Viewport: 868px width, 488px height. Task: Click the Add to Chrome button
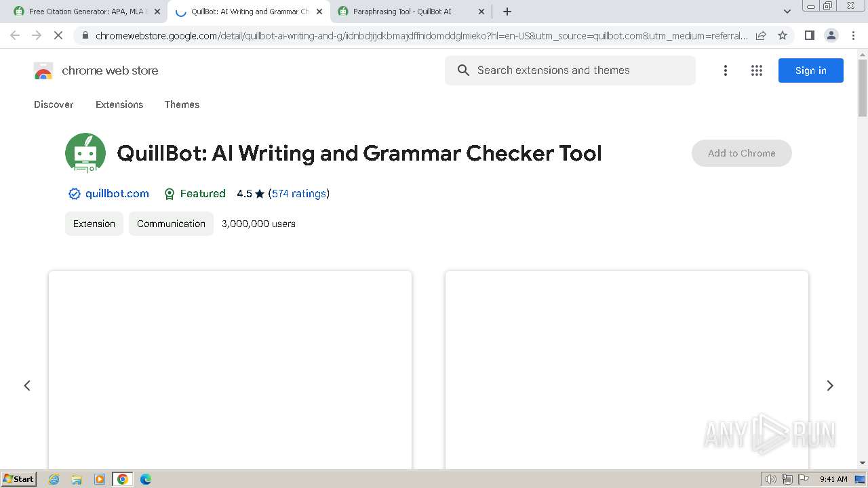742,153
